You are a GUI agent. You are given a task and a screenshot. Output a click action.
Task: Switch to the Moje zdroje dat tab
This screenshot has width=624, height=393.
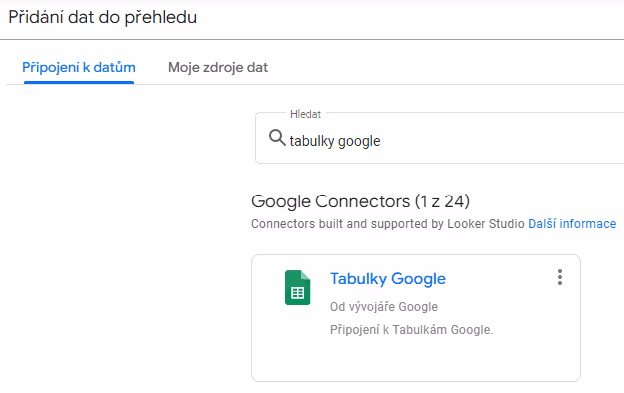[x=218, y=68]
